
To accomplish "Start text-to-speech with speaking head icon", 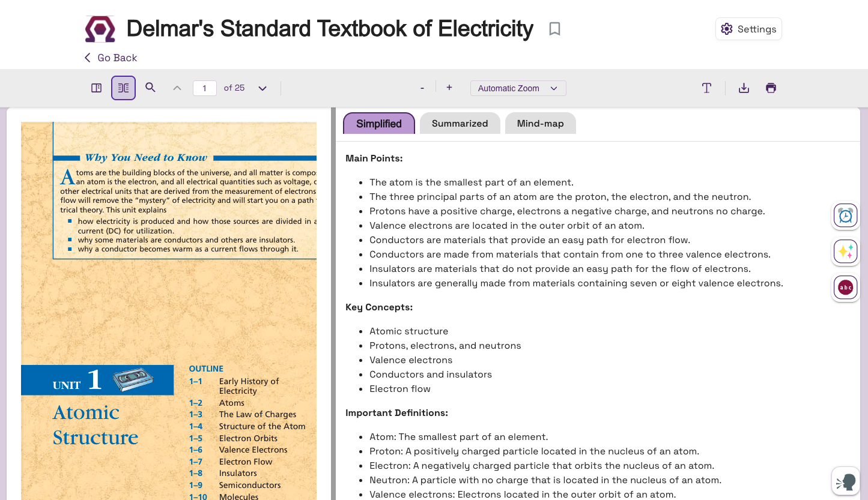I will tap(845, 481).
